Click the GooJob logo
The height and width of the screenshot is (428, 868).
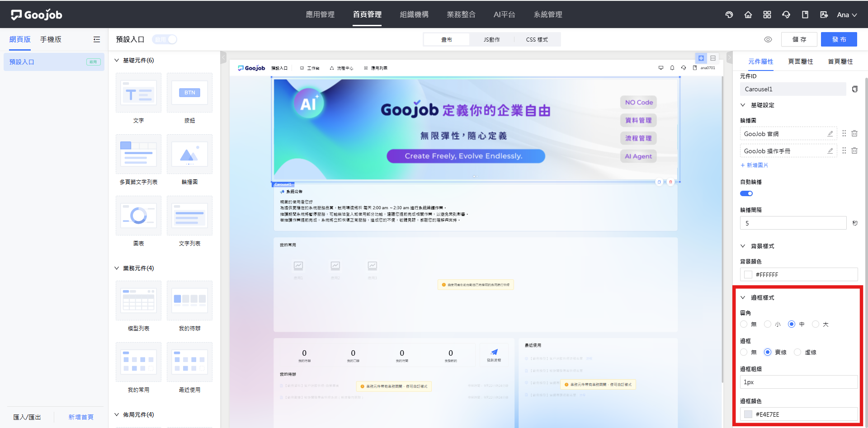tap(37, 15)
